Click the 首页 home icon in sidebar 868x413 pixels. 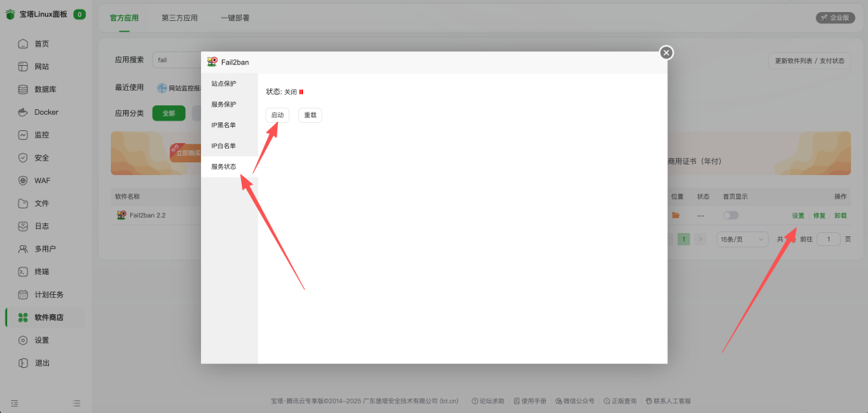[x=23, y=43]
